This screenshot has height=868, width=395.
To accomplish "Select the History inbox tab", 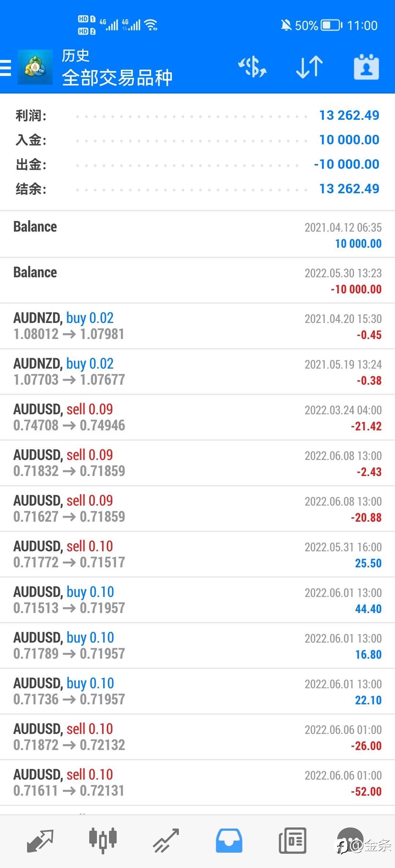I will pyautogui.click(x=229, y=840).
